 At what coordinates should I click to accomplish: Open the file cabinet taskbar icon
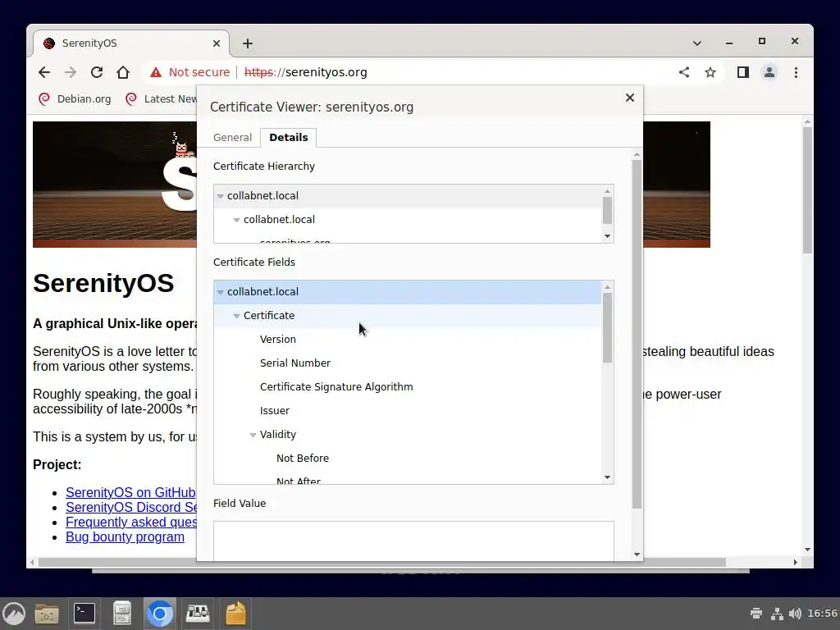tap(122, 614)
